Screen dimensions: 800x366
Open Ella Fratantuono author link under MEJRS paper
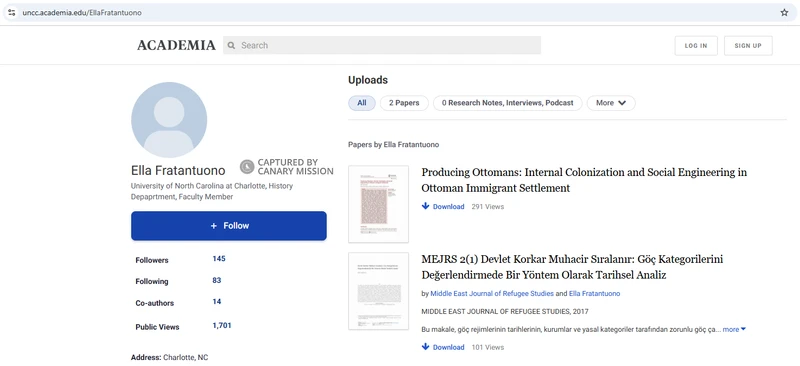pyautogui.click(x=594, y=294)
